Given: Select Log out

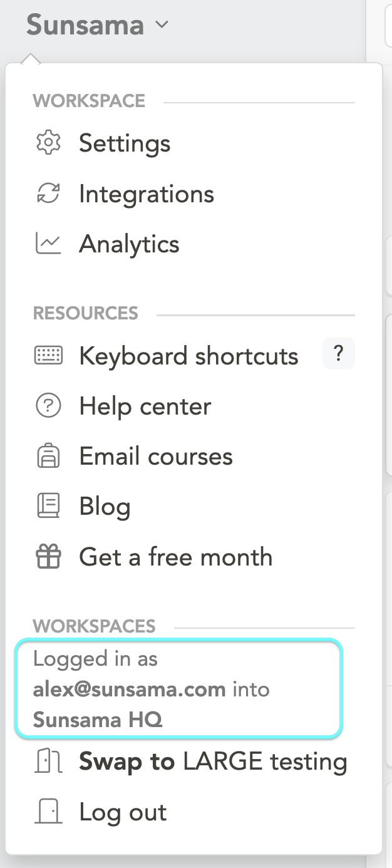Looking at the screenshot, I should (x=122, y=812).
